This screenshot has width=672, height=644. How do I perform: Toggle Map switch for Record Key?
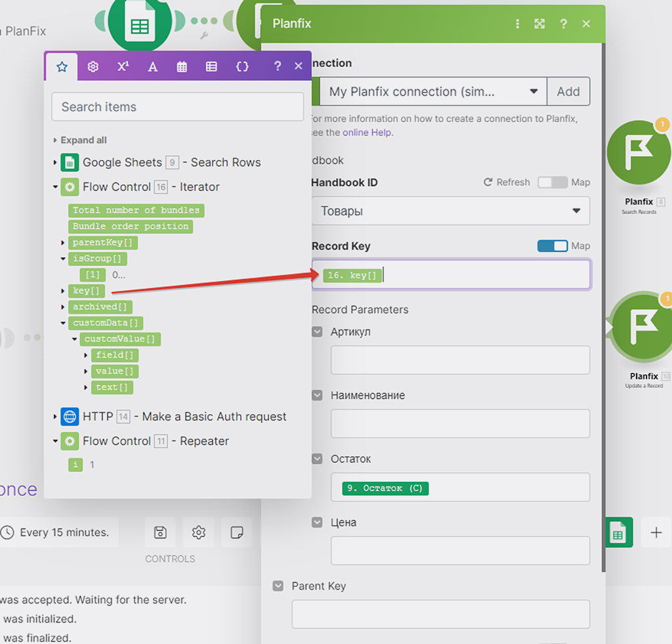click(553, 246)
